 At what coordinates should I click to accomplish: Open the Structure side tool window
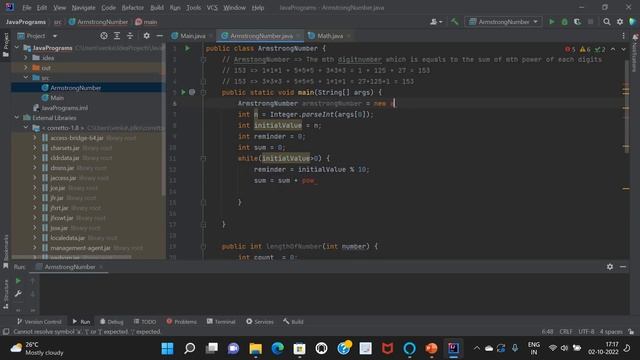pos(6,294)
